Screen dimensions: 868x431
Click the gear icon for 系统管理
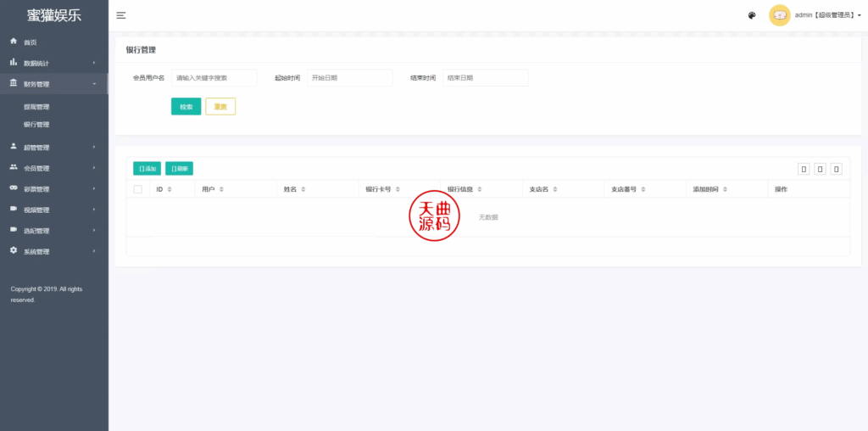click(x=14, y=250)
